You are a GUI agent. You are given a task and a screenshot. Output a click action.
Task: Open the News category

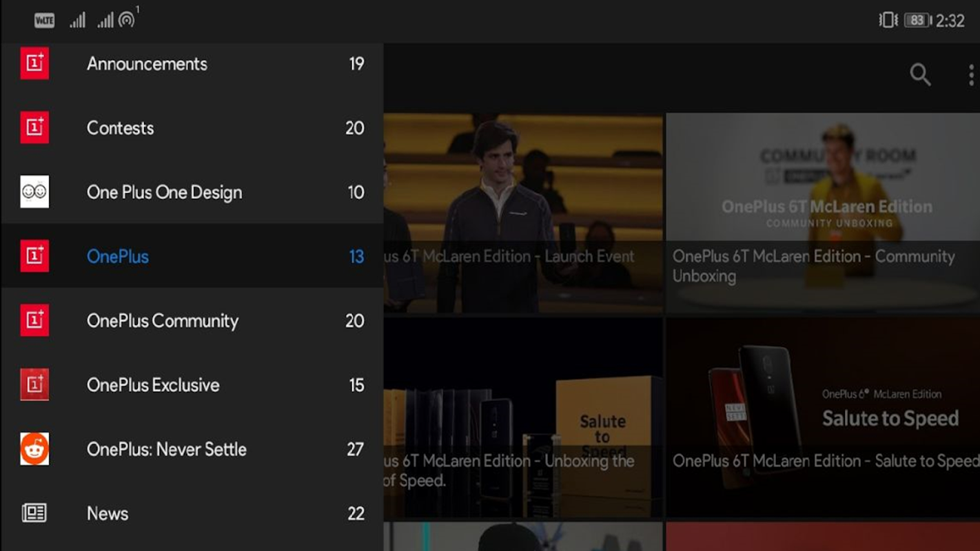coord(192,513)
